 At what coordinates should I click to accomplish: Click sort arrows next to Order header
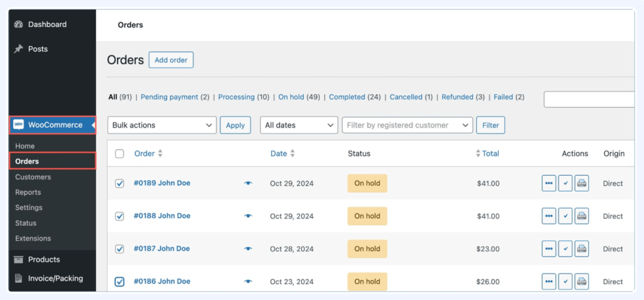click(161, 154)
